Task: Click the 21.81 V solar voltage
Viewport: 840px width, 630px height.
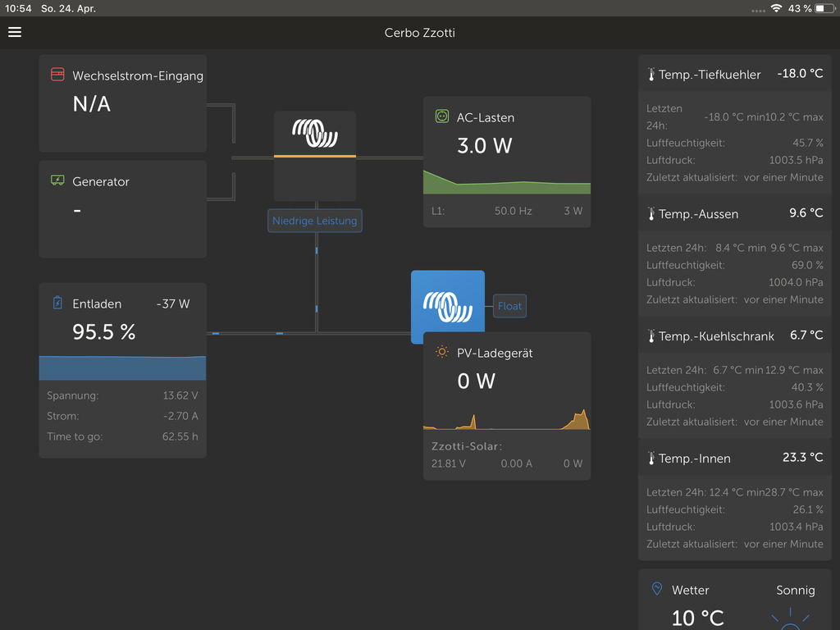Action: (x=449, y=464)
